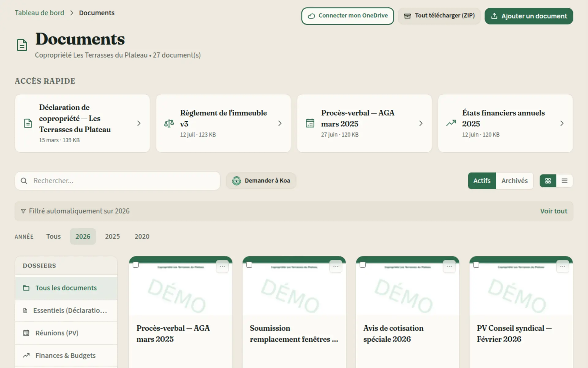Click the 'Filtré automatiquement sur 2026' text

79,211
